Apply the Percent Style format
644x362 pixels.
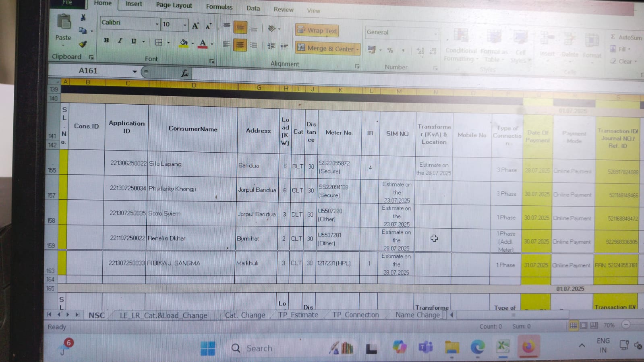click(x=390, y=50)
